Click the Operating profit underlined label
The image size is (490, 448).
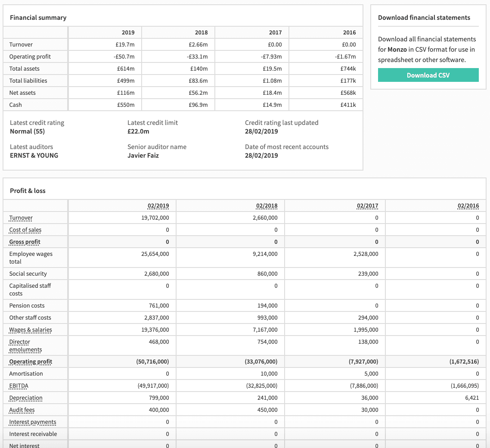click(31, 362)
